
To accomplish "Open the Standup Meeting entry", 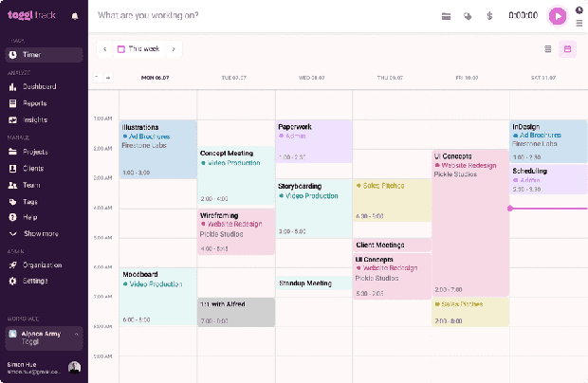I will coord(314,283).
